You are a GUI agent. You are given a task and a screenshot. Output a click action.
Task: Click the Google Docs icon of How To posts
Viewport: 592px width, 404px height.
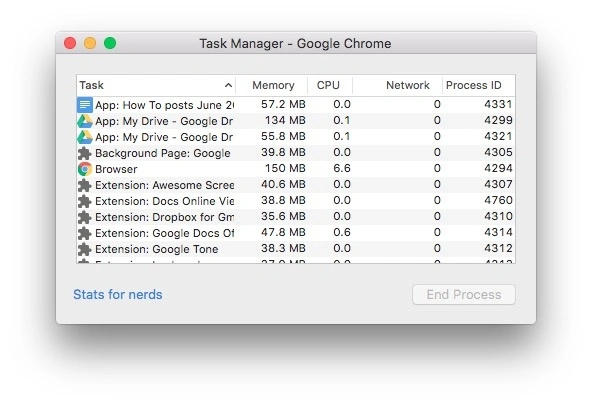click(x=85, y=105)
